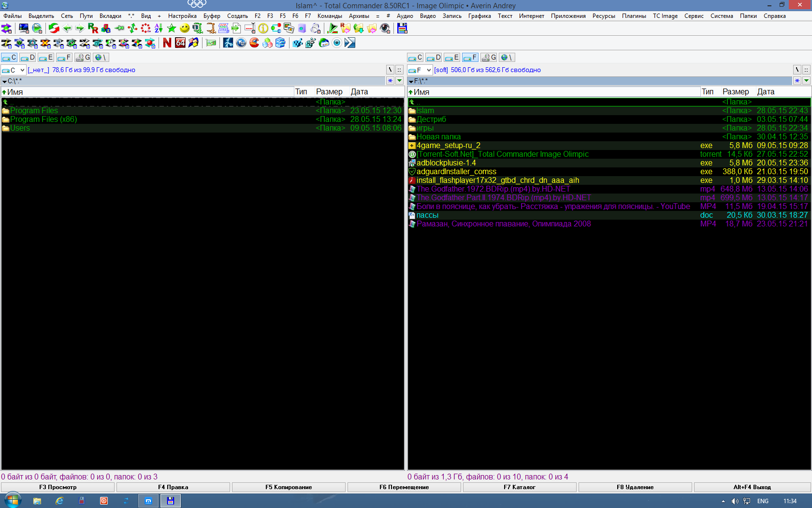Click F8 Удаление button
Viewport: 812px width, 508px height.
[x=635, y=487]
